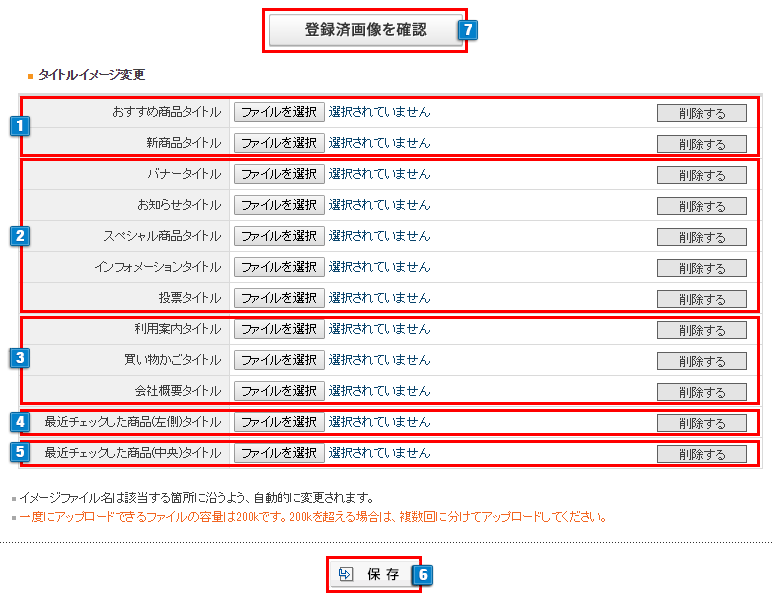Delete the 会社概要タイトル image
The height and width of the screenshot is (600, 772).
pos(701,392)
